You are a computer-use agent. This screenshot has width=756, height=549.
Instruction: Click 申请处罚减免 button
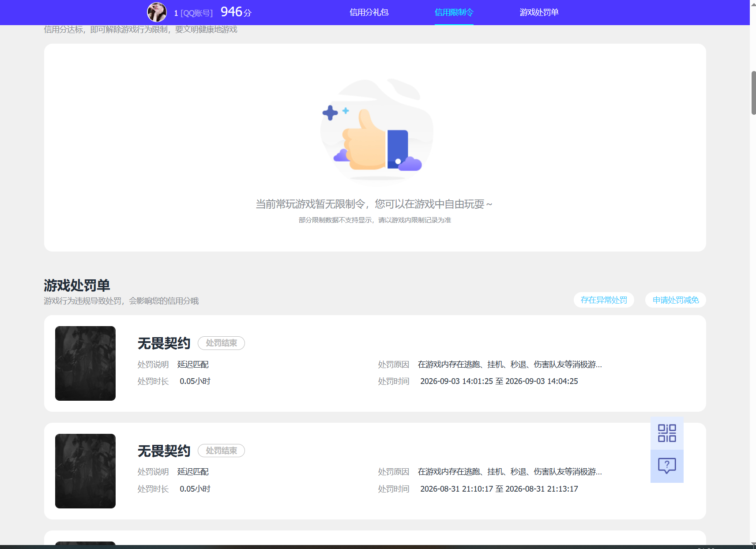click(x=676, y=300)
